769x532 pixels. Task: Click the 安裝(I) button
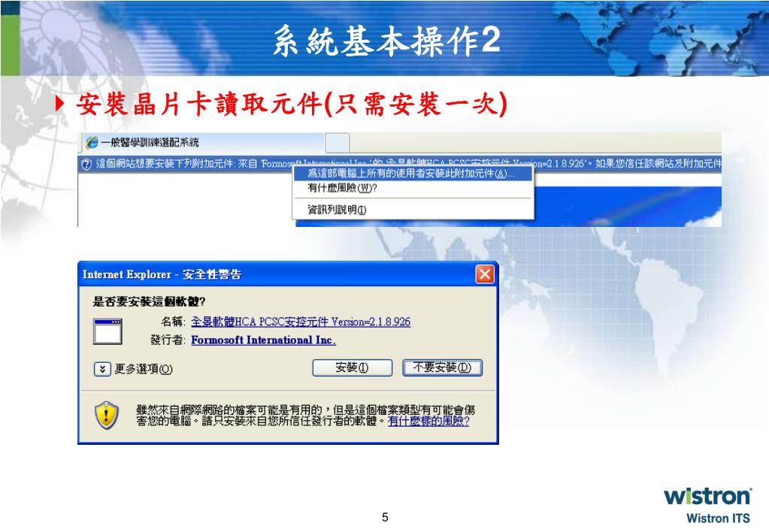point(352,367)
